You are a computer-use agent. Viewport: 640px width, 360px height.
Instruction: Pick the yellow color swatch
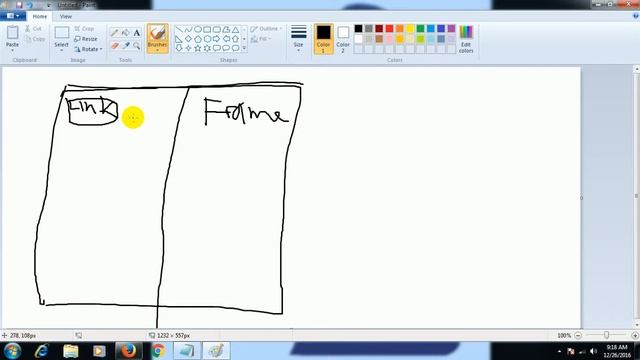point(410,29)
